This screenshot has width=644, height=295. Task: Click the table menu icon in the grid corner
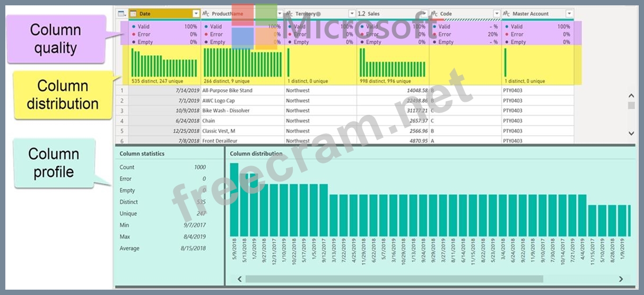click(121, 14)
